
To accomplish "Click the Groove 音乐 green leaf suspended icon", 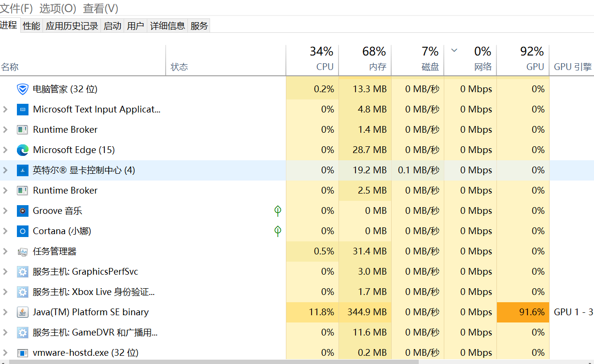I will 278,211.
